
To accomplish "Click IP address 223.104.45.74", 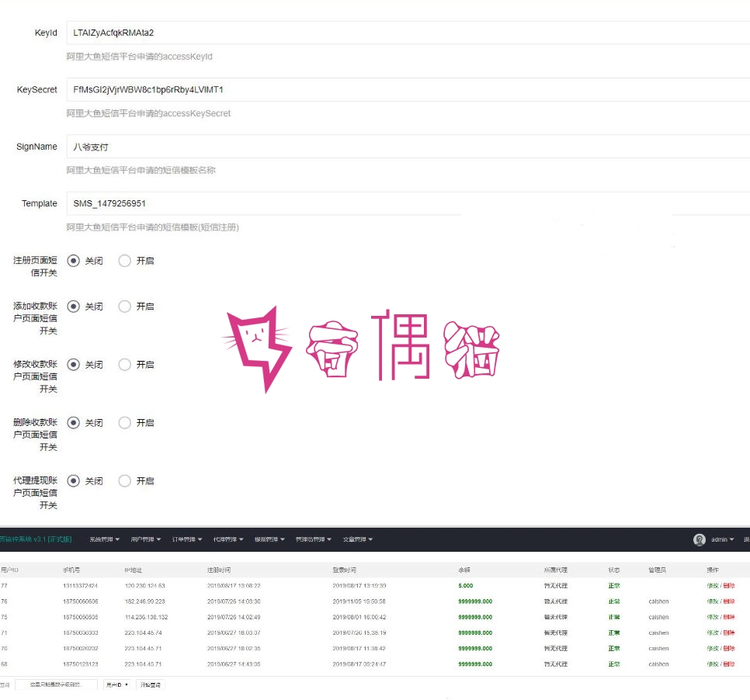I will (x=143, y=632).
